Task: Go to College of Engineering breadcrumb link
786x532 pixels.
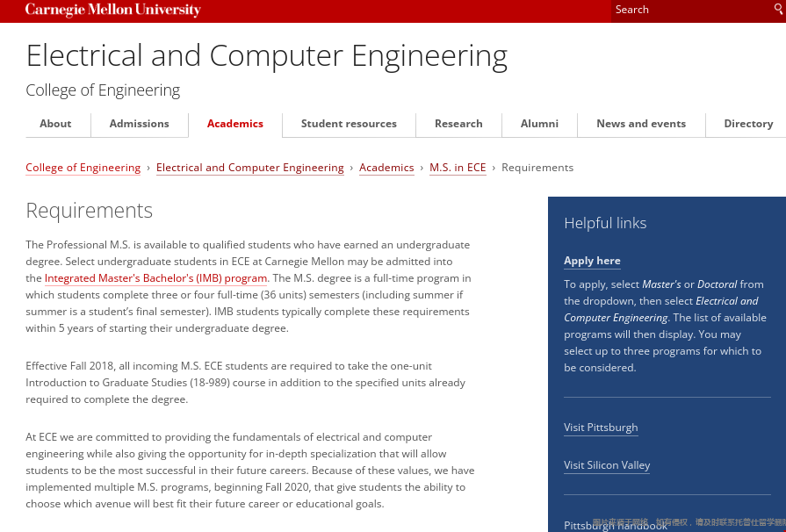Action: pyautogui.click(x=83, y=167)
